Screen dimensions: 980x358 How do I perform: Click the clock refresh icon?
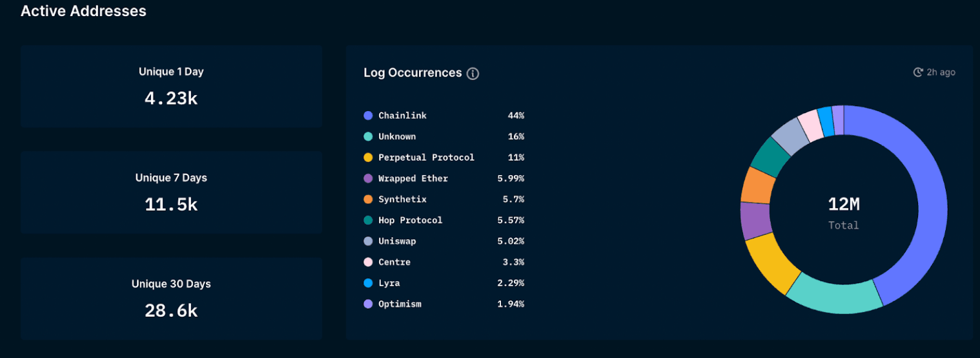[x=917, y=72]
